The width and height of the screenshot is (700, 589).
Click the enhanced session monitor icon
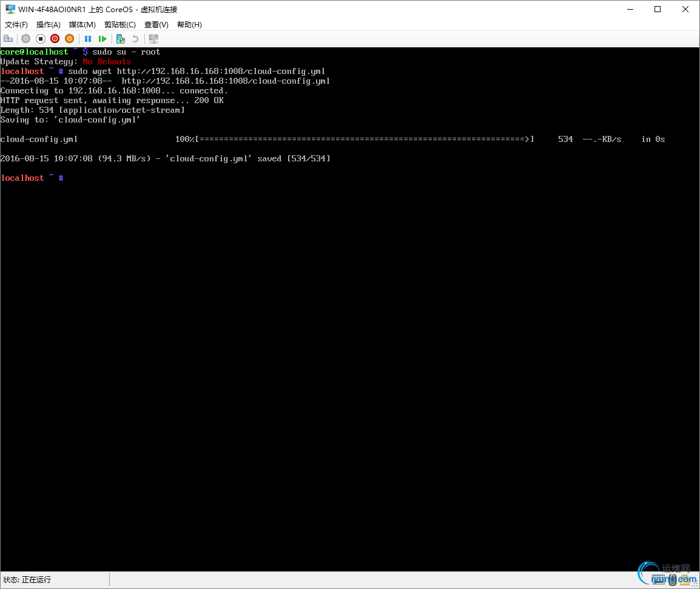(x=153, y=39)
